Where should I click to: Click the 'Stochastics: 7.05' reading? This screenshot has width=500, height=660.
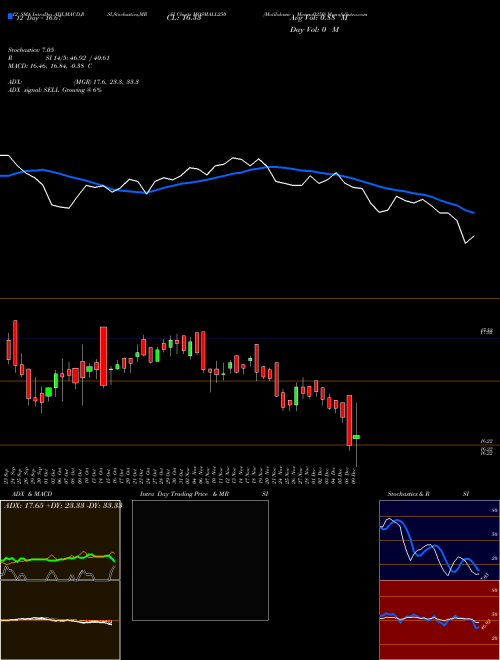pyautogui.click(x=31, y=50)
